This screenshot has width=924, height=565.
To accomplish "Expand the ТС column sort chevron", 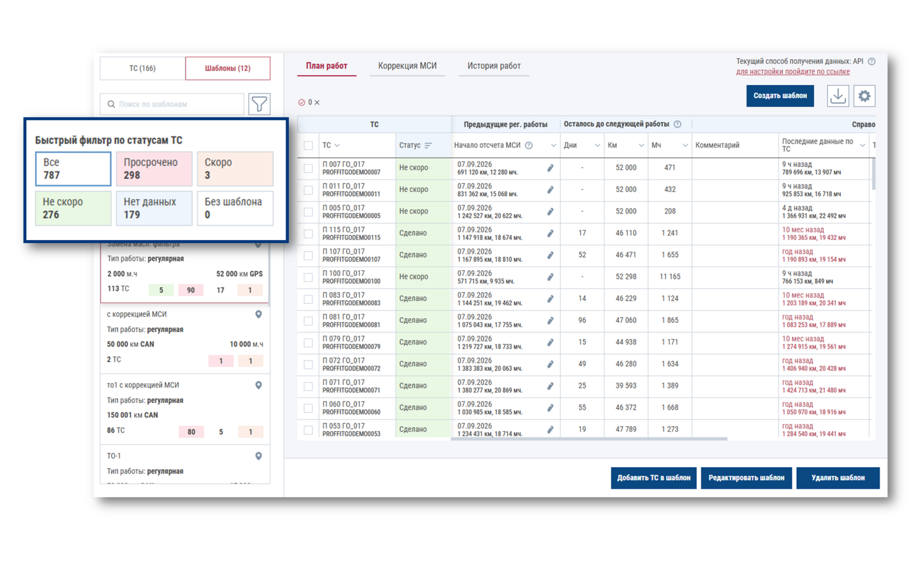I will pos(337,146).
